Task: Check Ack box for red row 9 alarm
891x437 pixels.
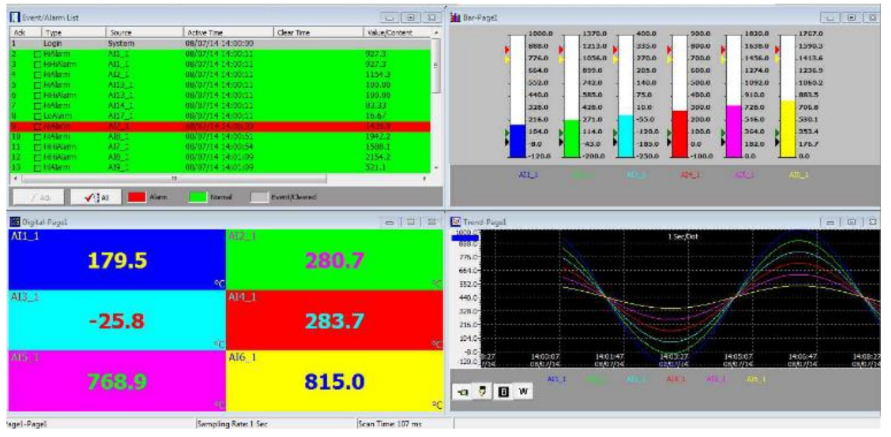Action: pyautogui.click(x=38, y=126)
